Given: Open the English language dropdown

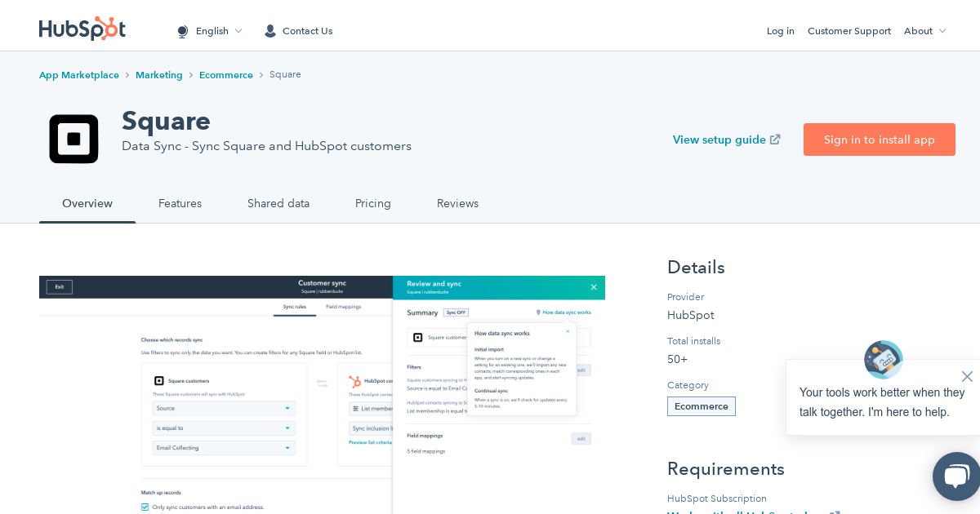Looking at the screenshot, I should point(212,31).
